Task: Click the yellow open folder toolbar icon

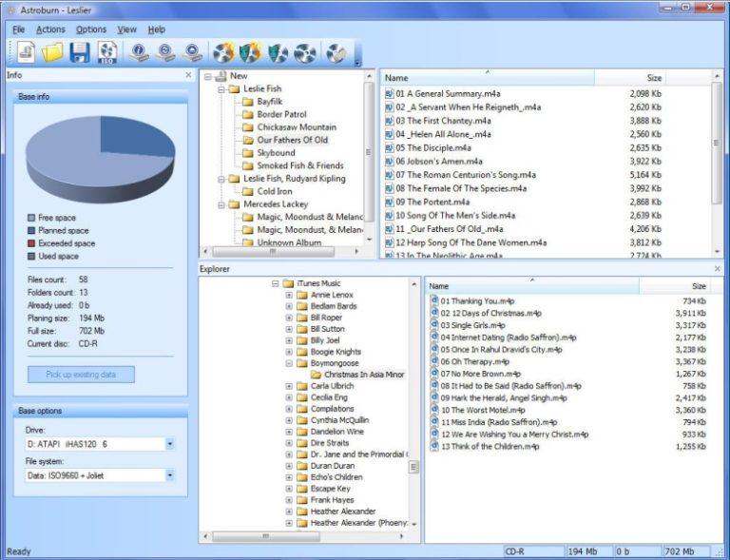Action: pyautogui.click(x=51, y=53)
